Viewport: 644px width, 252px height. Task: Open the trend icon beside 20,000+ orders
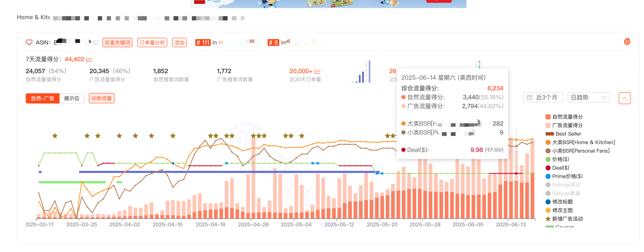tap(318, 71)
